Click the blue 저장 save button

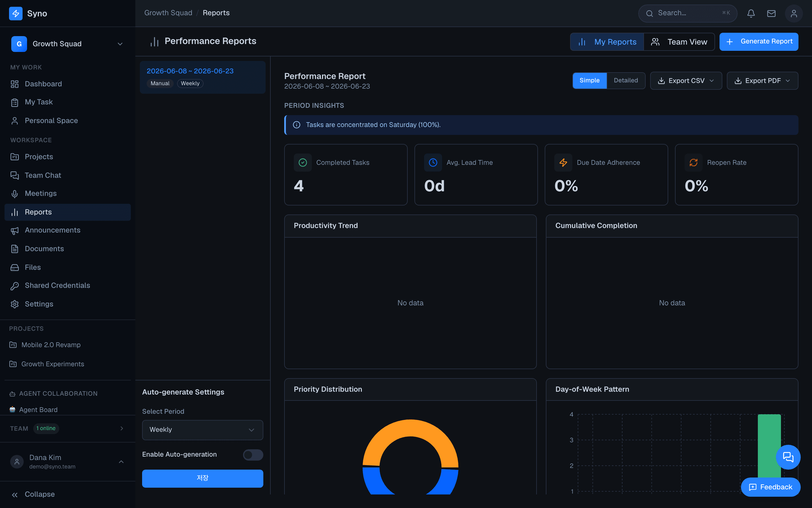coord(203,478)
